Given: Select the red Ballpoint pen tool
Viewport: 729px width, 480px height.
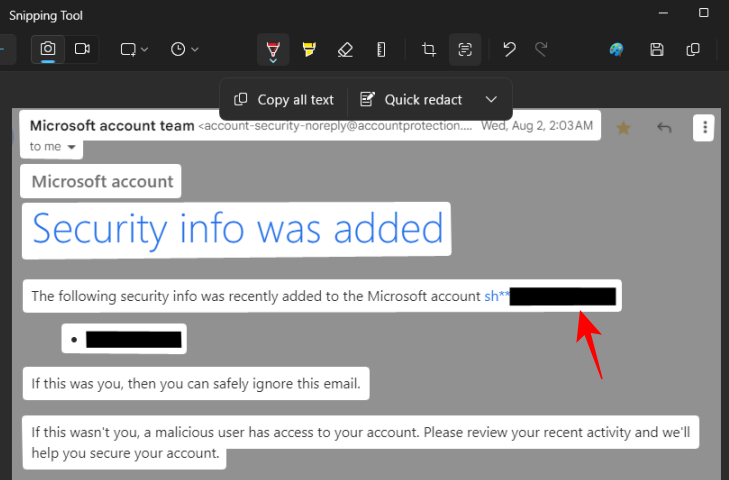Looking at the screenshot, I should pos(273,48).
